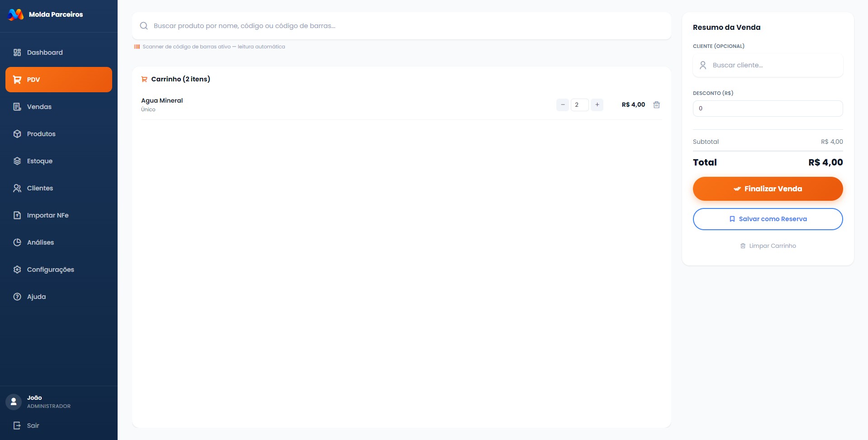Decrease Agua Mineral quantity with minus button
The width and height of the screenshot is (868, 440).
[x=563, y=105]
